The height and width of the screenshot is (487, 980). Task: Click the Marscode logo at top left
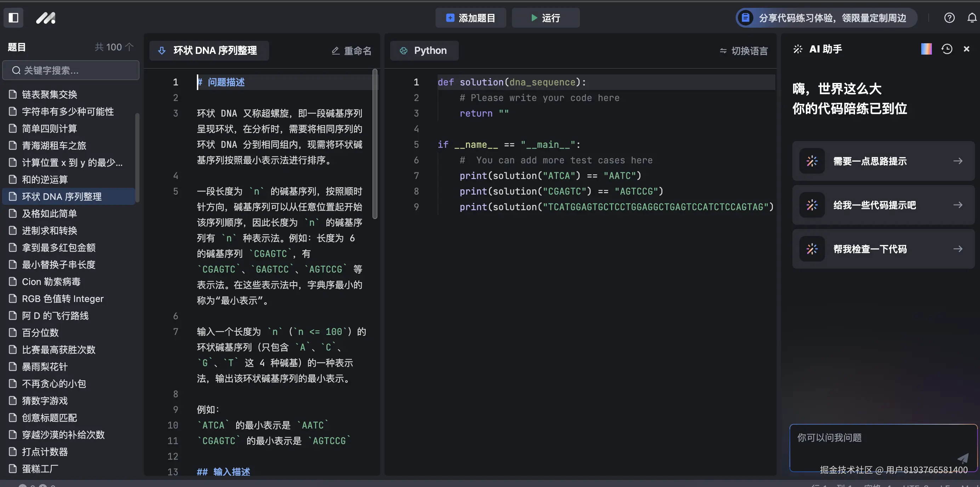(45, 17)
